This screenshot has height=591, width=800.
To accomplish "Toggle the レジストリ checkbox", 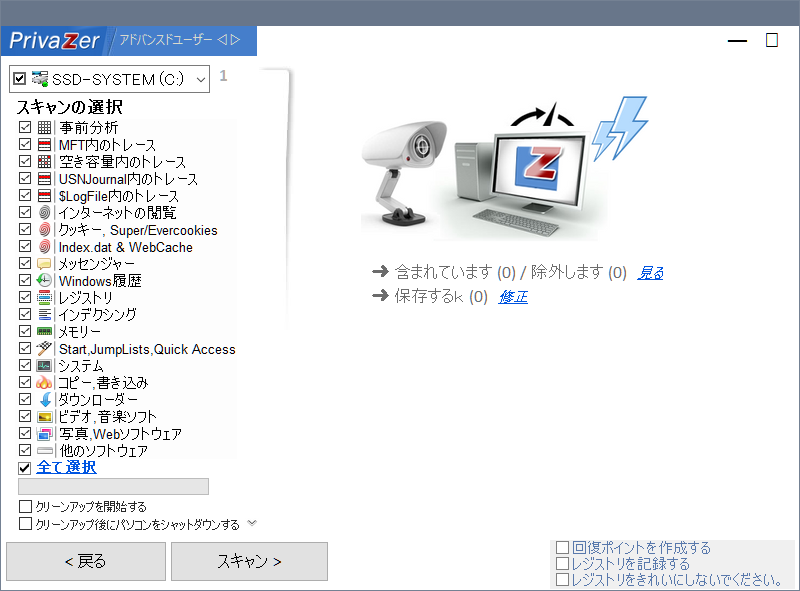I will (25, 297).
